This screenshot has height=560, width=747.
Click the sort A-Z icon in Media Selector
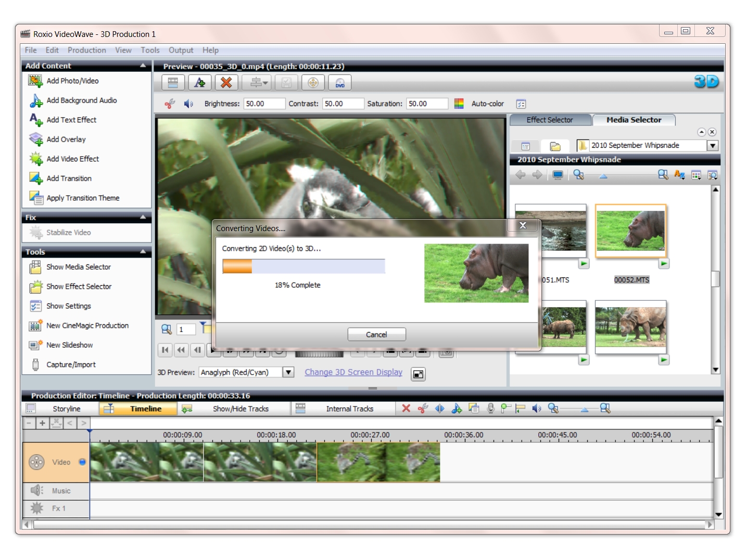coord(679,175)
